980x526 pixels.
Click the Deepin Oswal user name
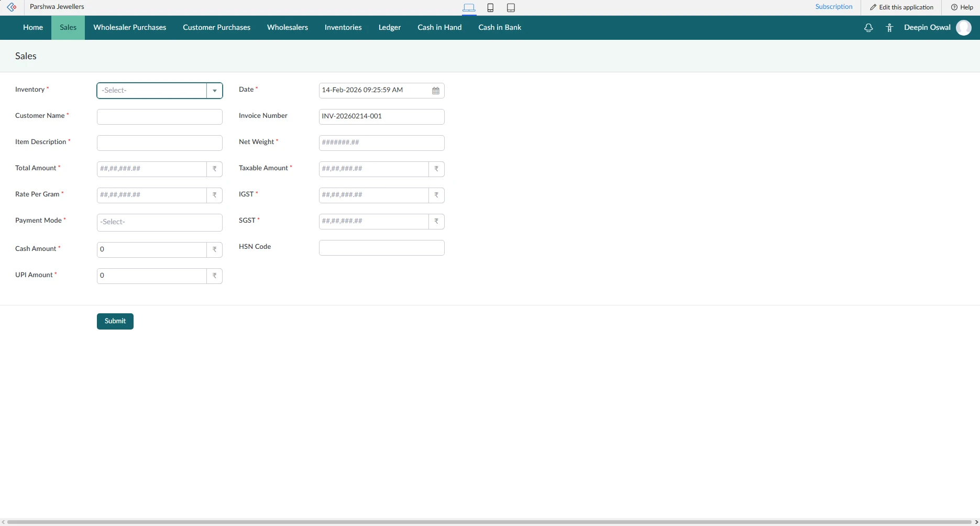[x=927, y=28]
